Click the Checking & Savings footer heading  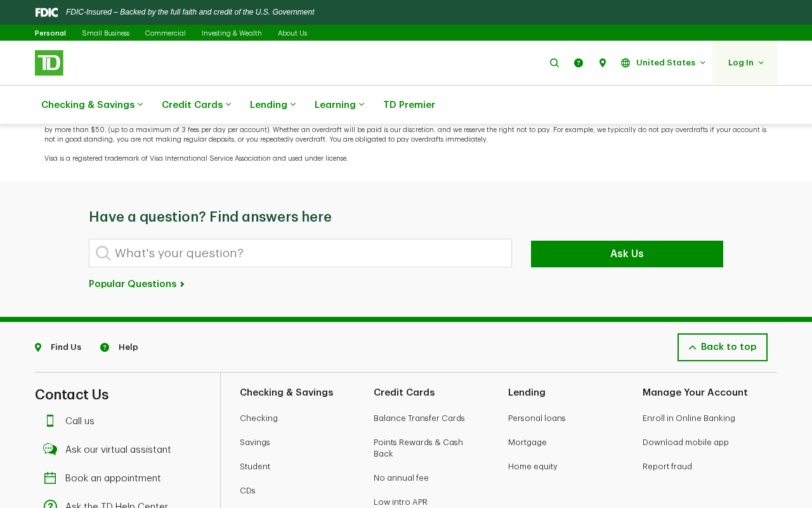tap(287, 392)
